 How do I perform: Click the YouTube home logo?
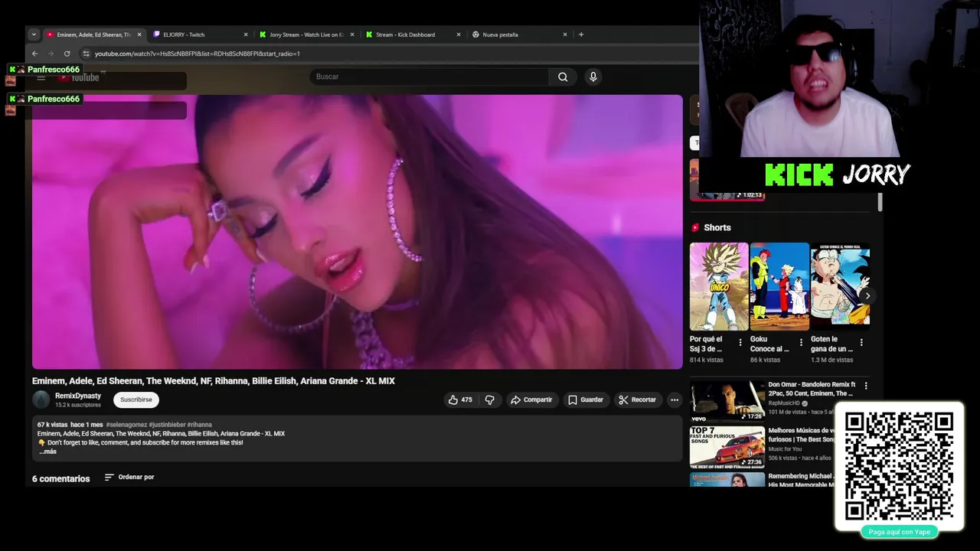click(x=79, y=77)
